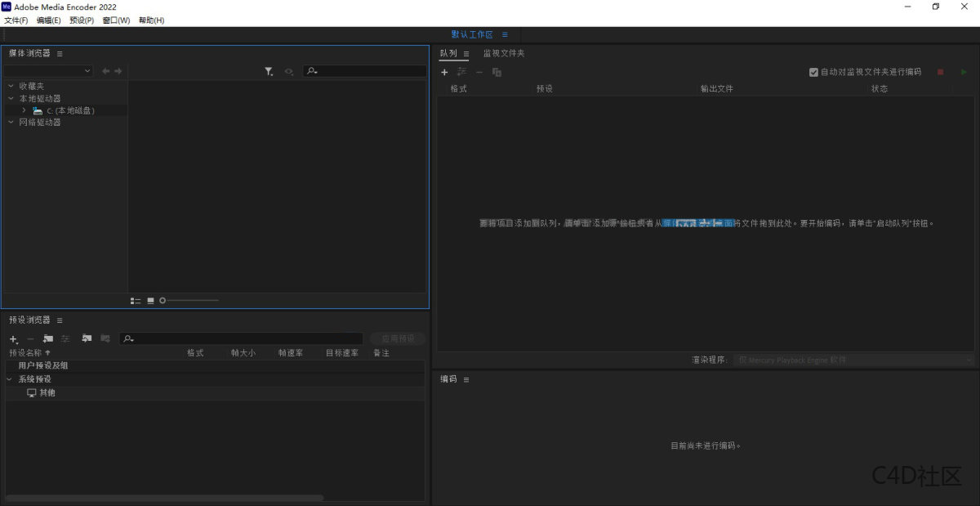Open the 文件(F) menu
The width and height of the screenshot is (980, 506).
pyautogui.click(x=16, y=20)
